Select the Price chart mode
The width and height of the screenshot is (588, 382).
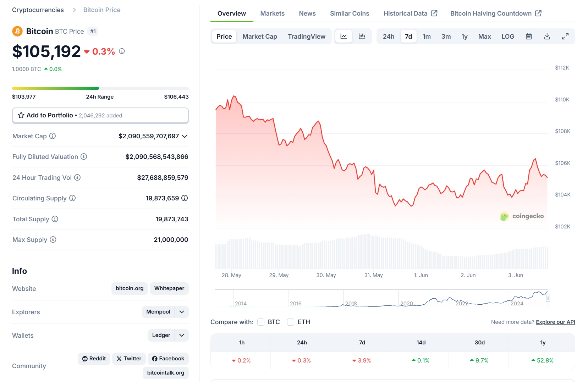[224, 36]
